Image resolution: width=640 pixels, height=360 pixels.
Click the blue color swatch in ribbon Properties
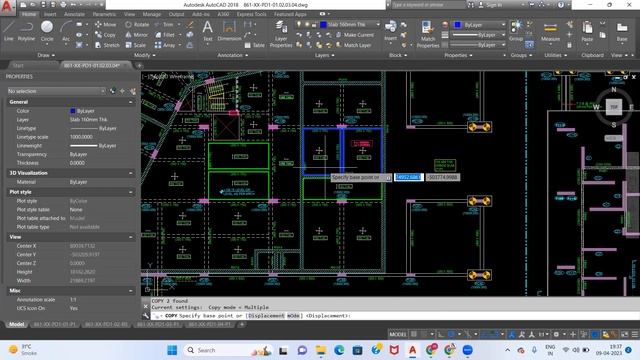click(x=458, y=25)
